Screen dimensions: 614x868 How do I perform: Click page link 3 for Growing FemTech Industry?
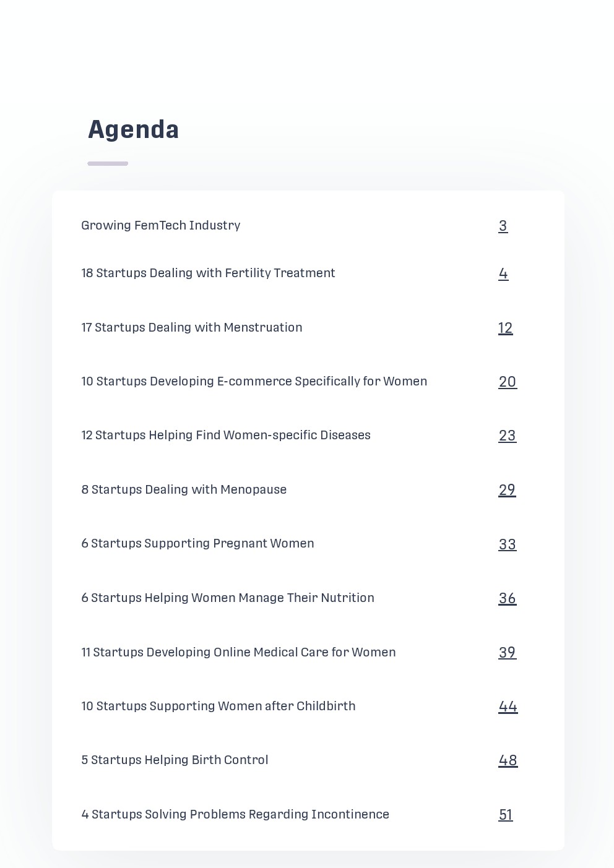tap(503, 226)
